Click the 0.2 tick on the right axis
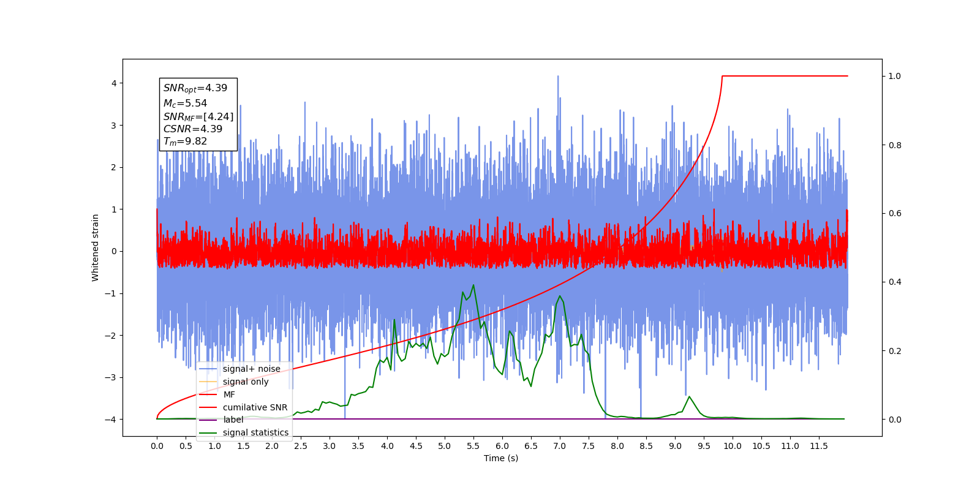The image size is (980, 490). pos(895,351)
